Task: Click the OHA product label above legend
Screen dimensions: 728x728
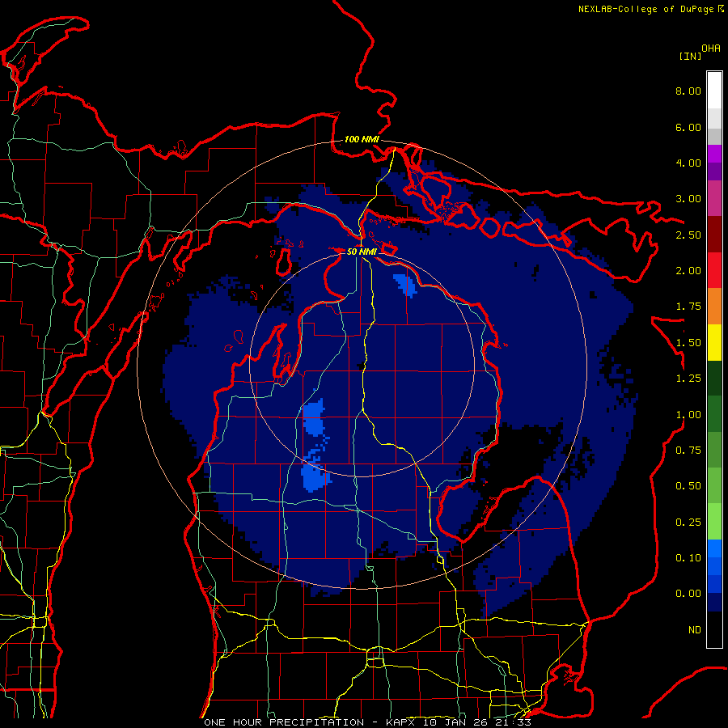Action: 711,49
